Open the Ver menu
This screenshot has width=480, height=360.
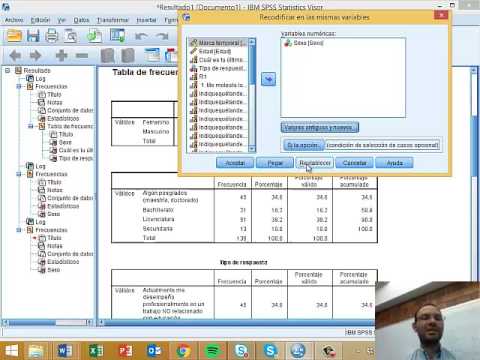click(61, 20)
